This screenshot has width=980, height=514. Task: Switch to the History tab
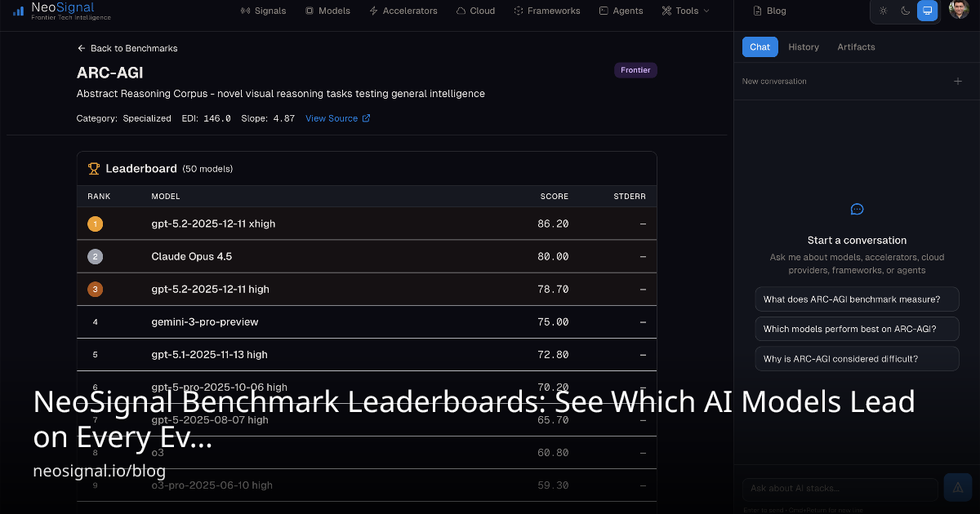coord(804,47)
